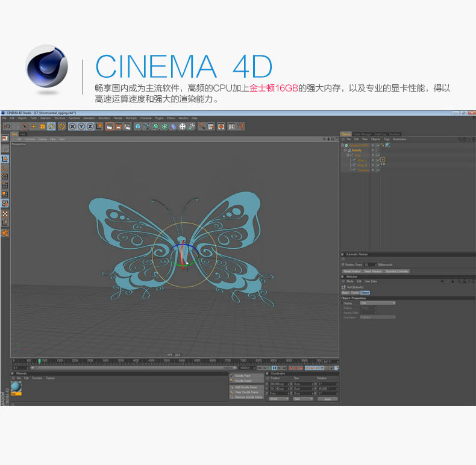Toggle X axis lock button
This screenshot has width=476, height=465.
(72, 126)
